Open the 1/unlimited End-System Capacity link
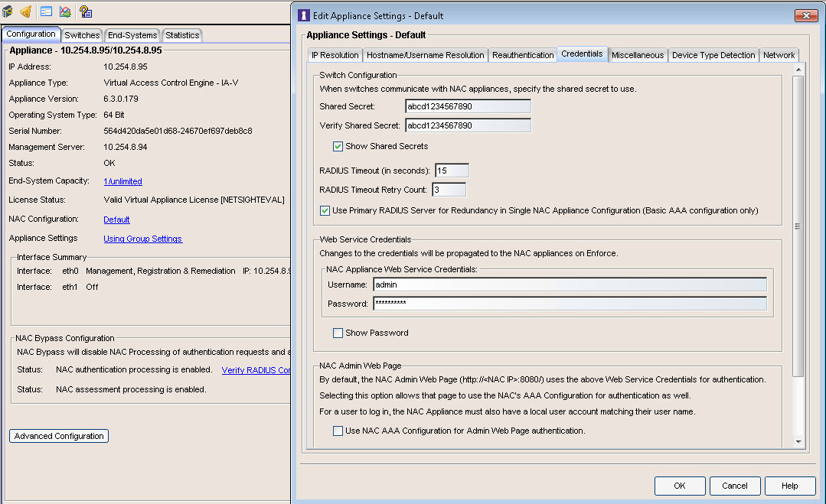 122,181
